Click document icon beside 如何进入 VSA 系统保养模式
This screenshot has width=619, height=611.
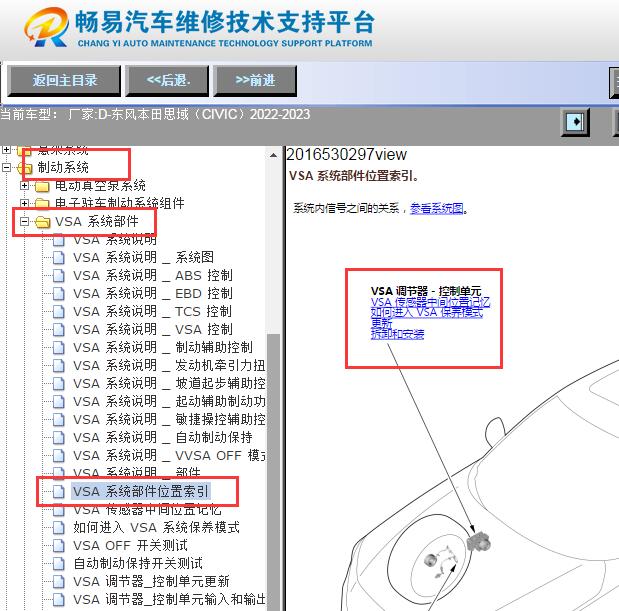pyautogui.click(x=58, y=528)
